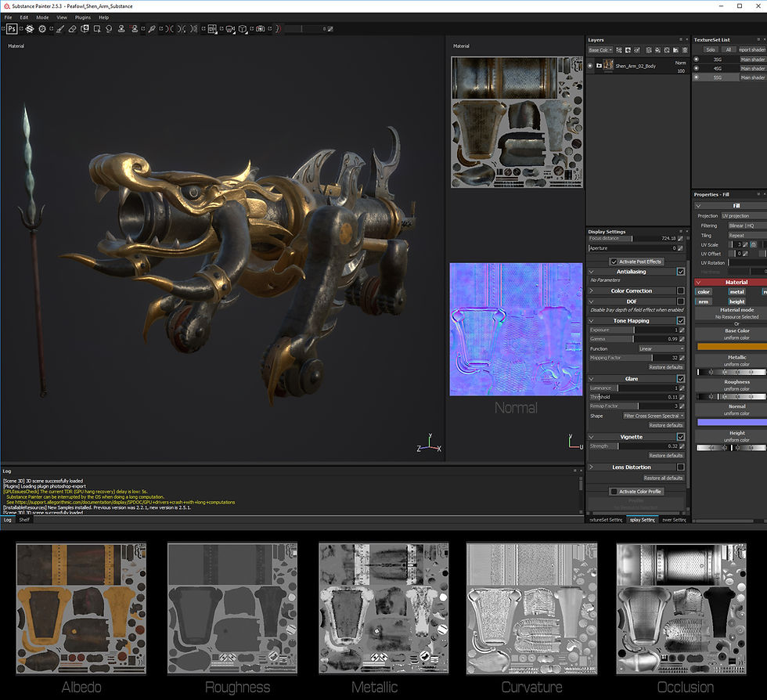The width and height of the screenshot is (767, 700).
Task: Collapse the Glare section
Action: click(591, 378)
